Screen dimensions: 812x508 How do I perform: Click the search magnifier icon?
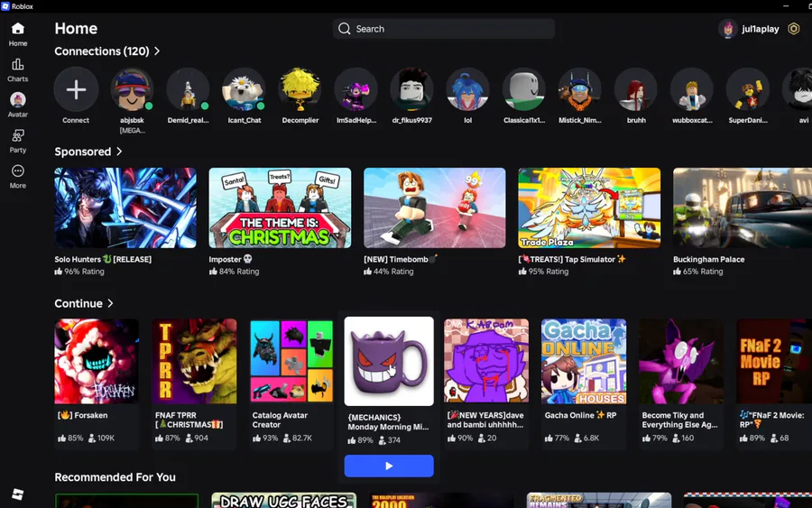click(x=345, y=29)
